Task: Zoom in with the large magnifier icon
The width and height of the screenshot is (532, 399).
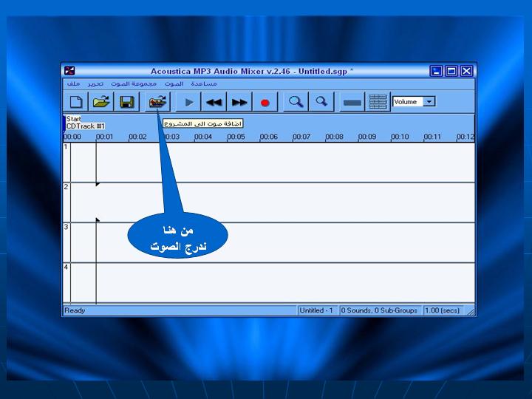Action: 296,102
